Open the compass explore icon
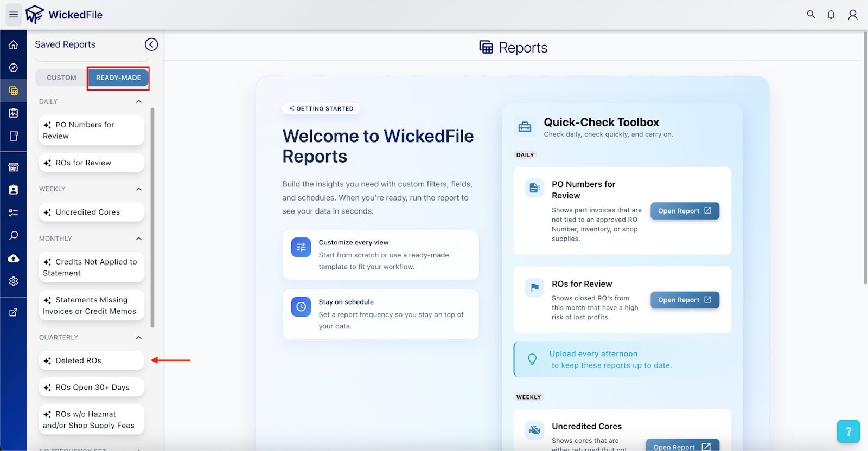868x451 pixels. coord(14,68)
